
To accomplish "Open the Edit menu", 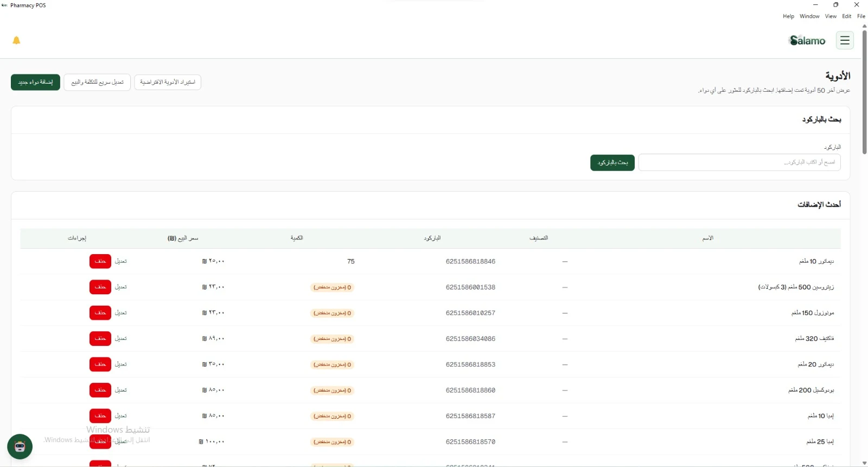I will 847,16.
